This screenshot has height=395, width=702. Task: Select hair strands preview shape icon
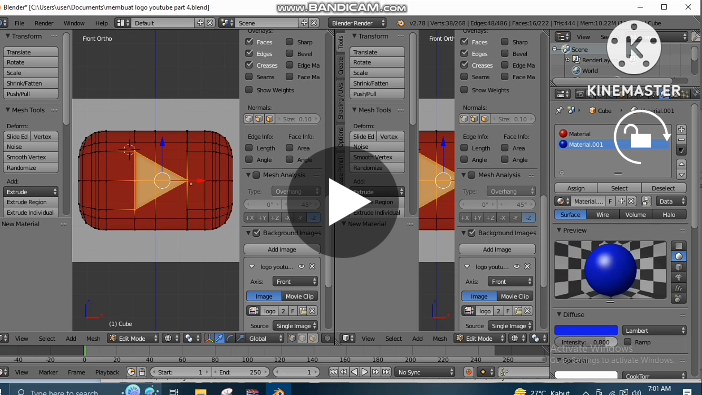pos(679,288)
